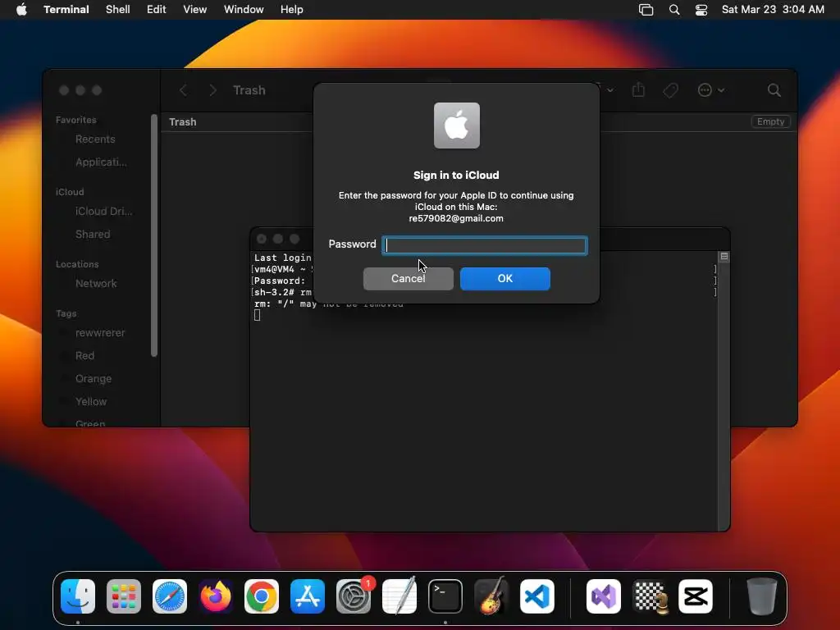The width and height of the screenshot is (840, 630).
Task: Open Spotlight search in menu bar
Action: coord(674,10)
